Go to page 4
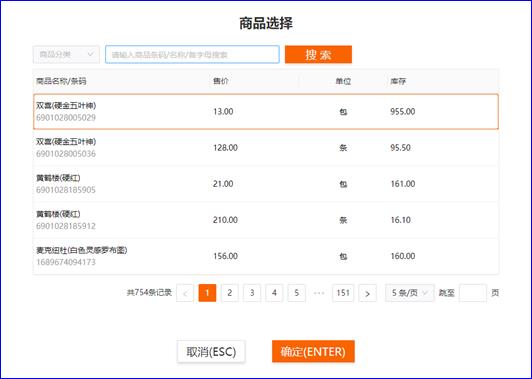Screen dimensions: 532x379 274,293
